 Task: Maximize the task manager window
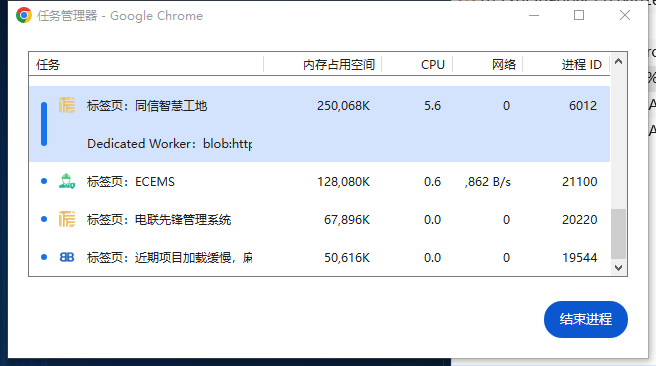tap(579, 15)
